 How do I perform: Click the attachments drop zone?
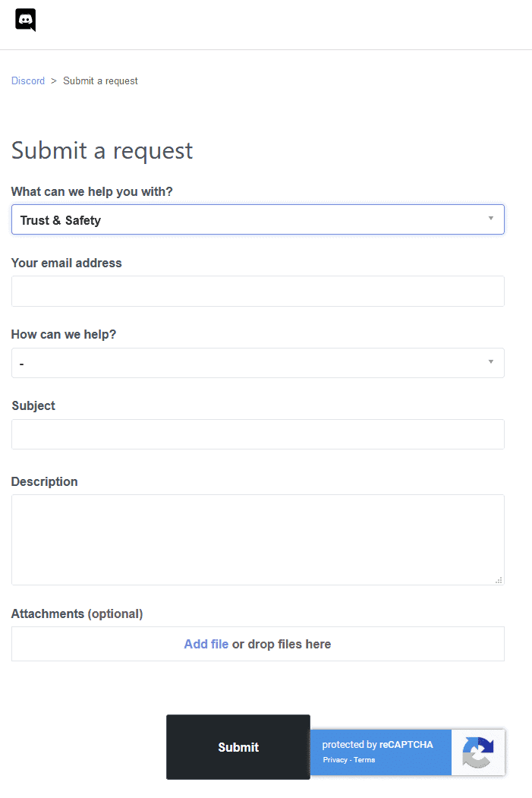tap(258, 643)
